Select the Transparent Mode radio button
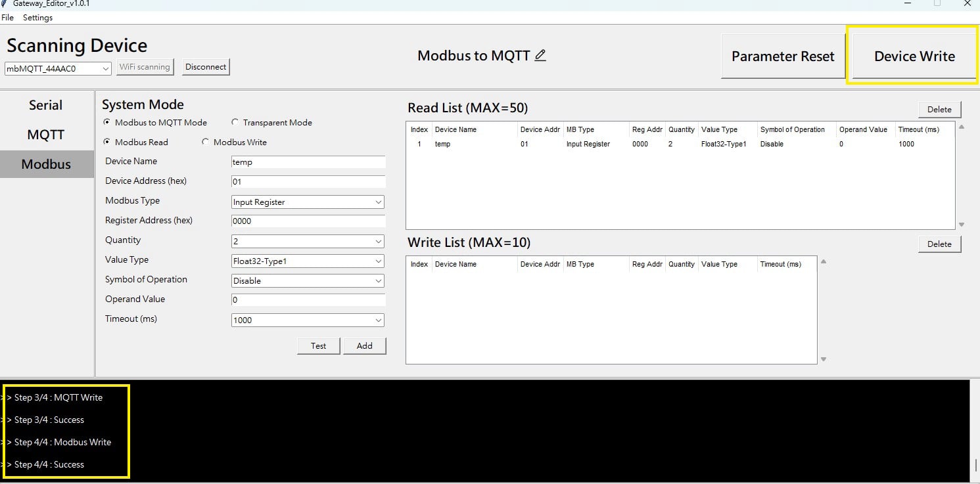Image resolution: width=980 pixels, height=484 pixels. click(235, 123)
